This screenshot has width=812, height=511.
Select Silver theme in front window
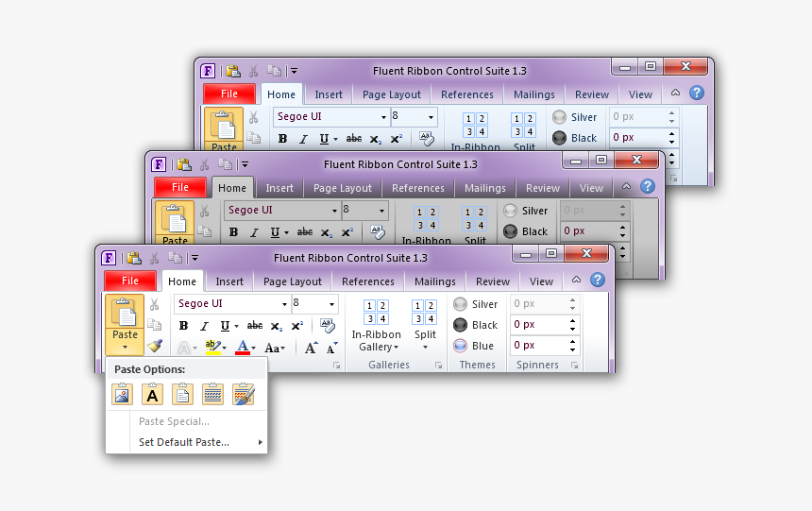coord(475,304)
